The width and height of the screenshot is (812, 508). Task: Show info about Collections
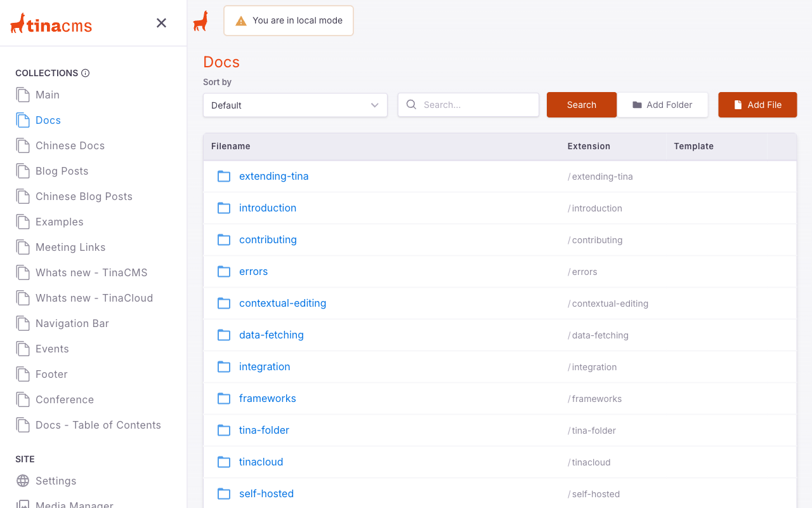pos(86,73)
